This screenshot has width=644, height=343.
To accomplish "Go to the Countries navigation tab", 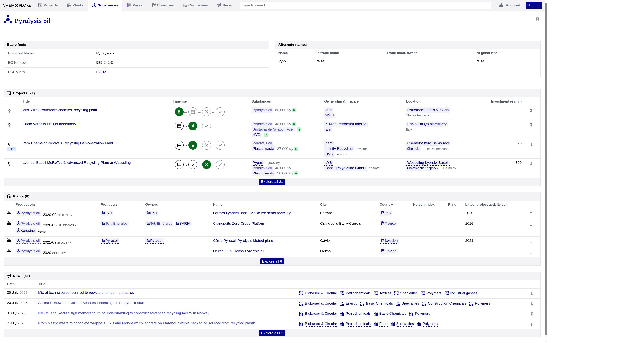I will tap(163, 5).
